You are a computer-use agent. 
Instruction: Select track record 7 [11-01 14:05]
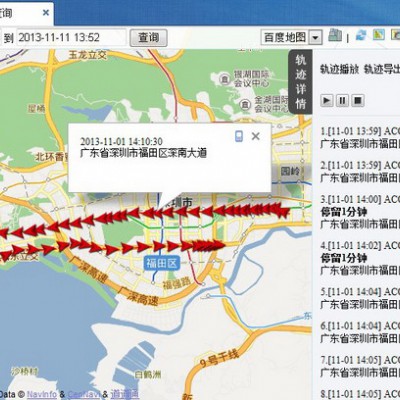360,366
